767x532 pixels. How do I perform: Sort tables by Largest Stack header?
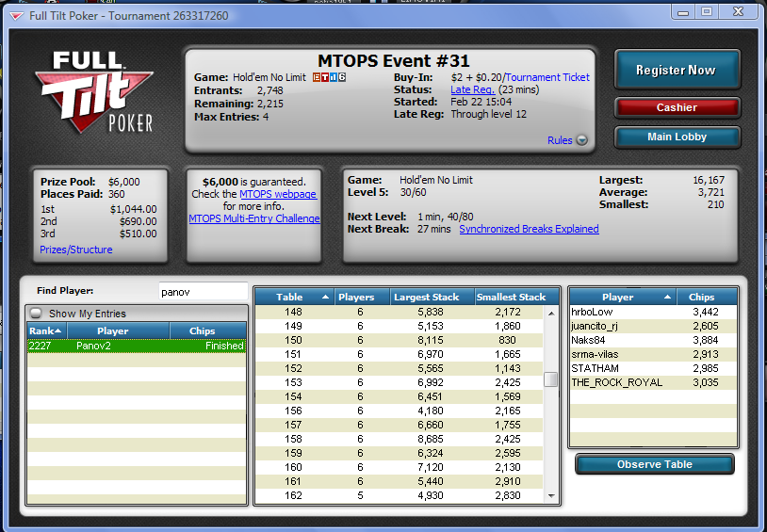click(x=432, y=297)
